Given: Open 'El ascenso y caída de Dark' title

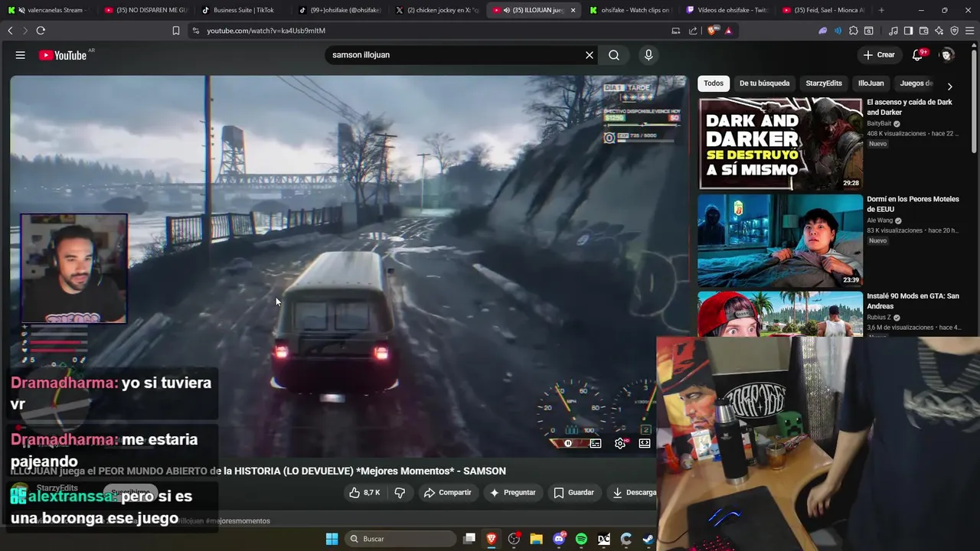Looking at the screenshot, I should pyautogui.click(x=910, y=107).
